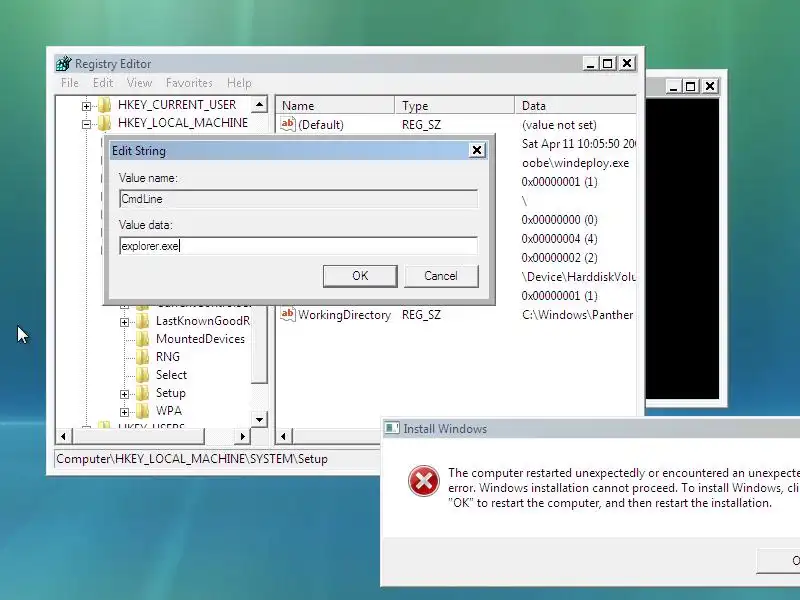Open the Edit menu in Registry Editor
800x600 pixels.
(x=103, y=83)
